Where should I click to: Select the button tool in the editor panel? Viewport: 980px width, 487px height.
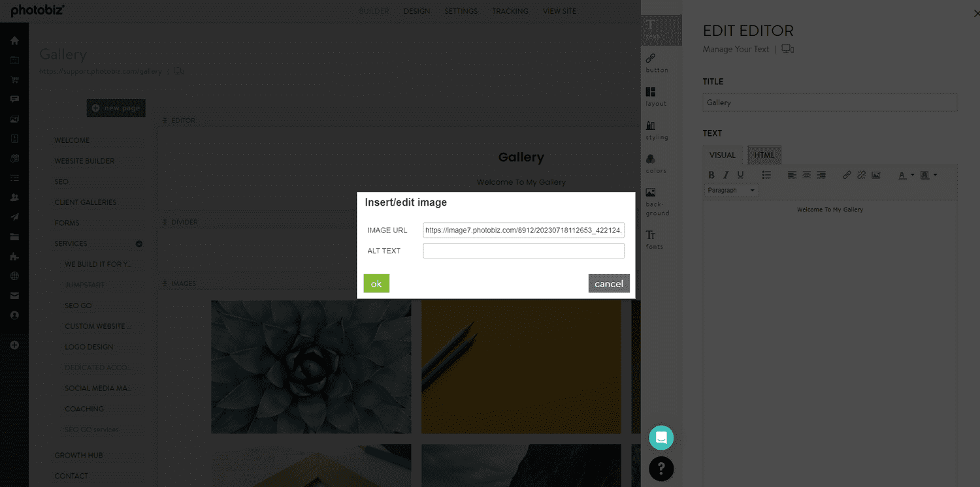coord(657,63)
